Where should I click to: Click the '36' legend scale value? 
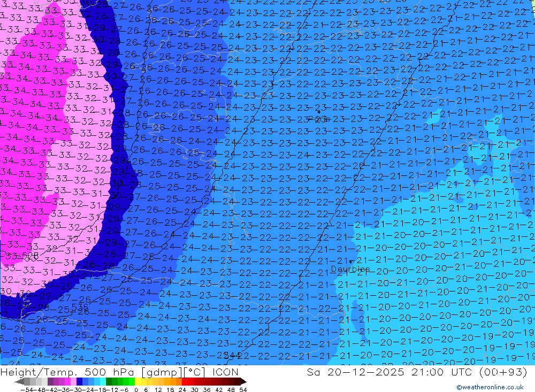(x=207, y=390)
